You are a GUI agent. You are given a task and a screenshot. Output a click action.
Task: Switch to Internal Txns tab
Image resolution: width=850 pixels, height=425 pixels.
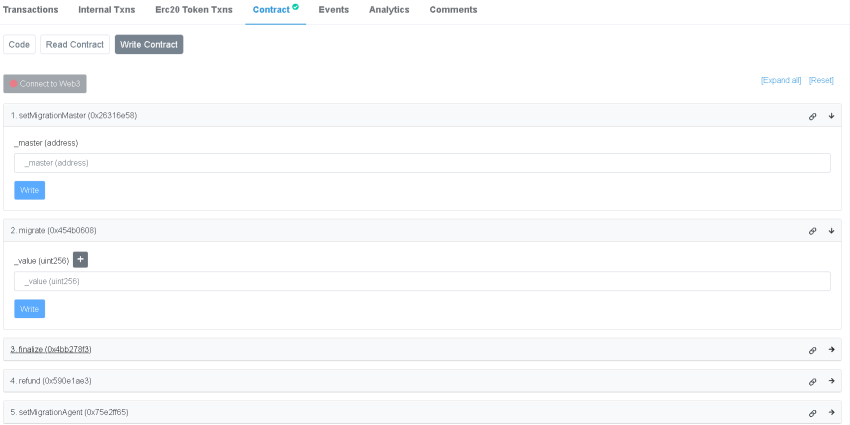[107, 10]
